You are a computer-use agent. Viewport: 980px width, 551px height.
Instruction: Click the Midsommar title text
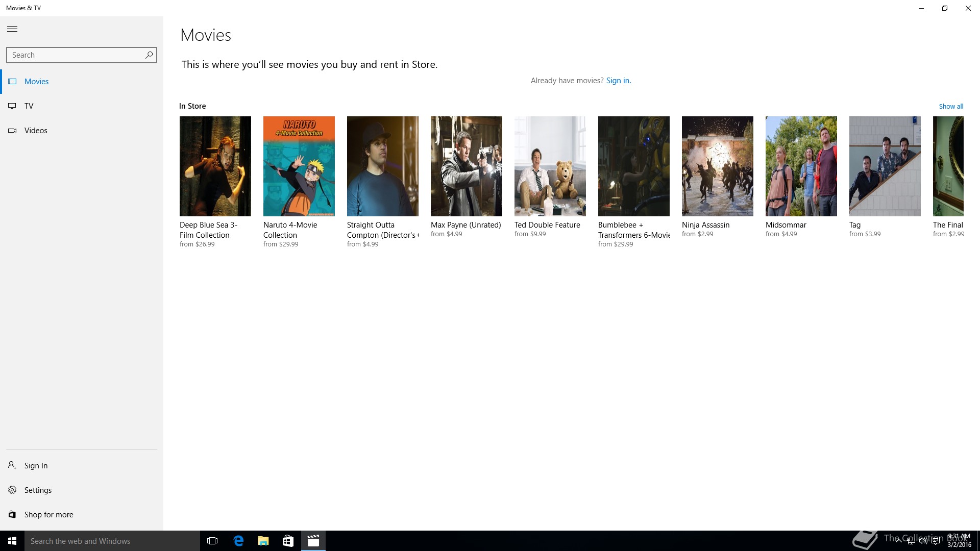pos(786,225)
